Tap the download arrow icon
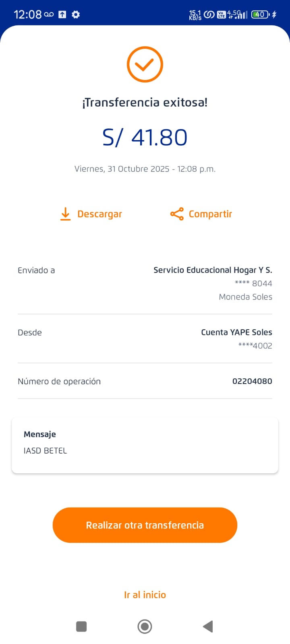 coord(65,214)
